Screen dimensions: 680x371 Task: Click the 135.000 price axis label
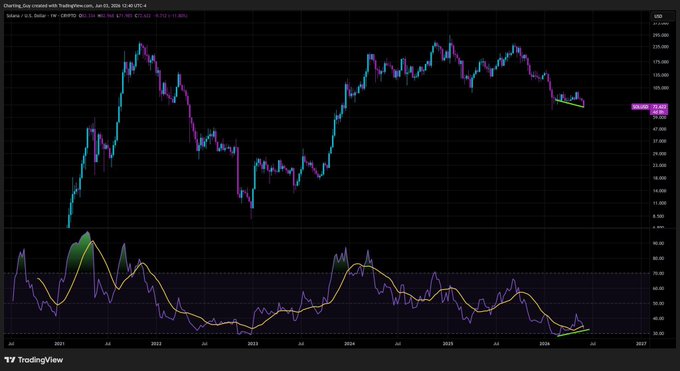pyautogui.click(x=660, y=75)
